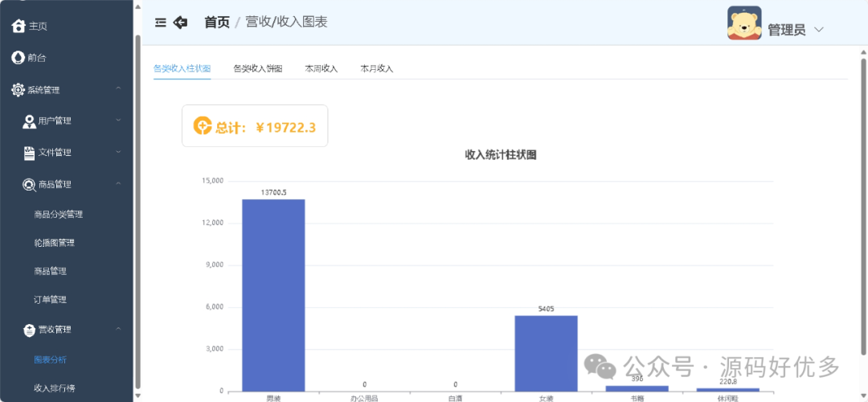Go to 前台 in the sidebar
The height and width of the screenshot is (402, 868).
click(x=37, y=58)
